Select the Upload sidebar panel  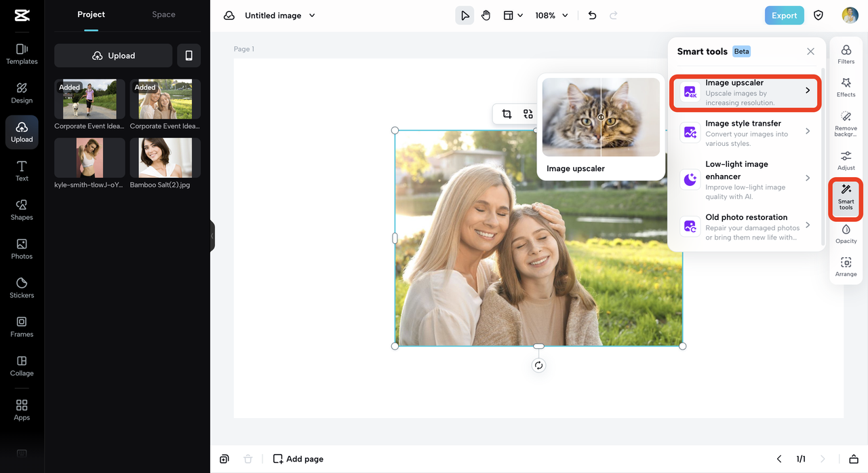tap(22, 132)
